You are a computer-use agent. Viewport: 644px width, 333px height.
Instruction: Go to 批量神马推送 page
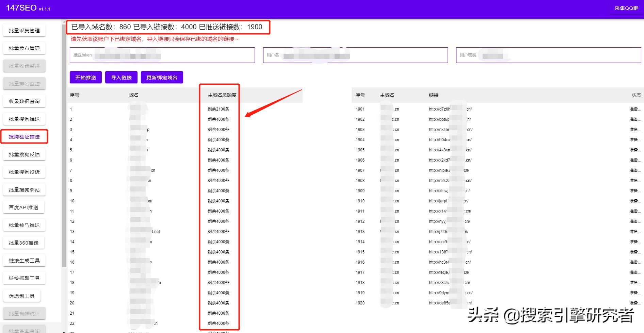(x=24, y=225)
